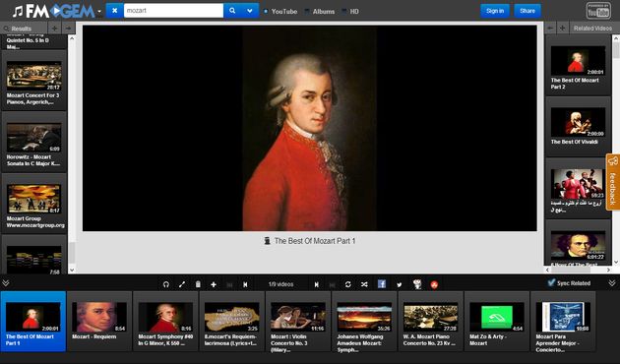Click the headphones icon in playlist toolbar

[x=166, y=284]
